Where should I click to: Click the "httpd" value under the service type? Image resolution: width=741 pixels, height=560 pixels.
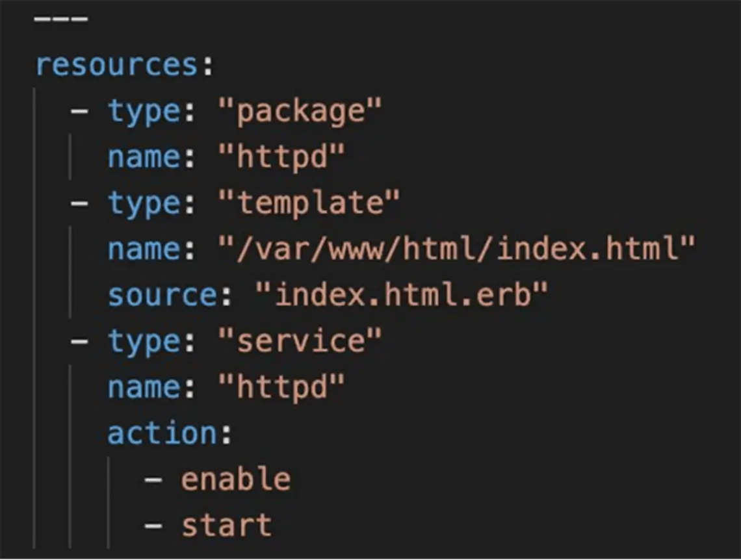281,388
